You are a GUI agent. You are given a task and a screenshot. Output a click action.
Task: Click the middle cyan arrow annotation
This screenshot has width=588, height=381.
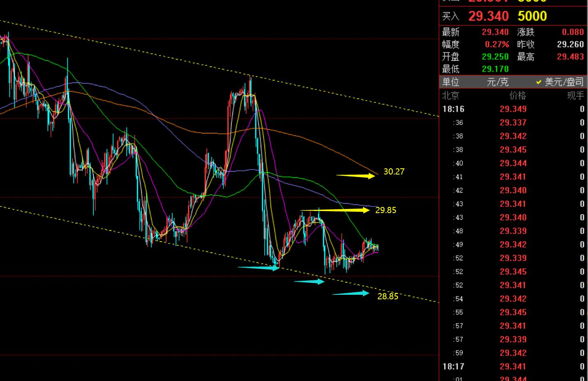(x=309, y=282)
